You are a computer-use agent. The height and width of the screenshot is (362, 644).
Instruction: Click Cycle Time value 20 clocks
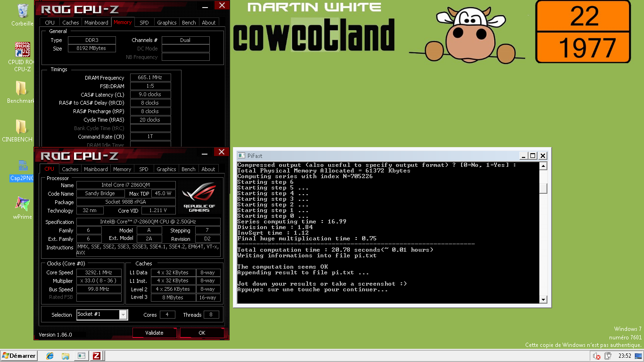[150, 120]
